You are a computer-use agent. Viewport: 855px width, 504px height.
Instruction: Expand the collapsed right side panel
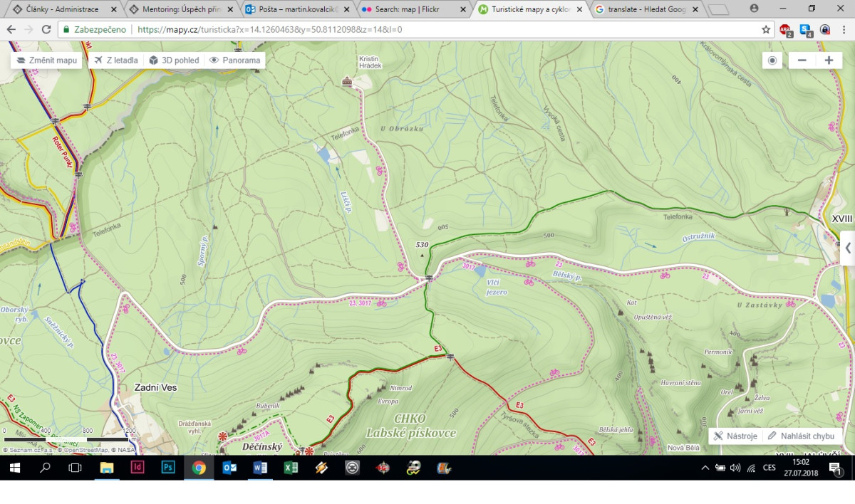coord(847,248)
